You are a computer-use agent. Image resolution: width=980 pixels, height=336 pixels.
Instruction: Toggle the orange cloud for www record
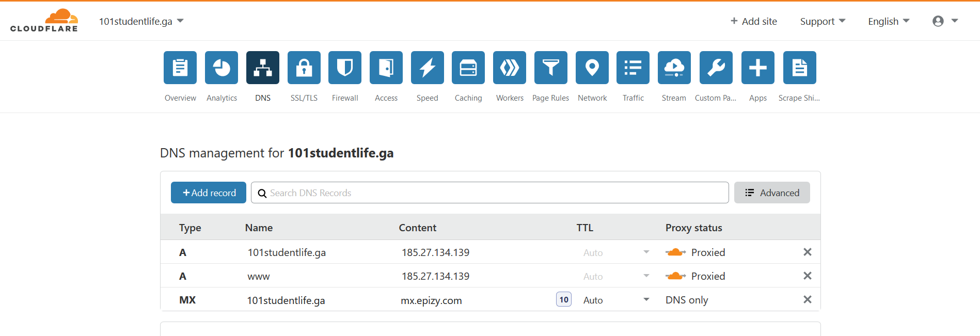pos(676,276)
